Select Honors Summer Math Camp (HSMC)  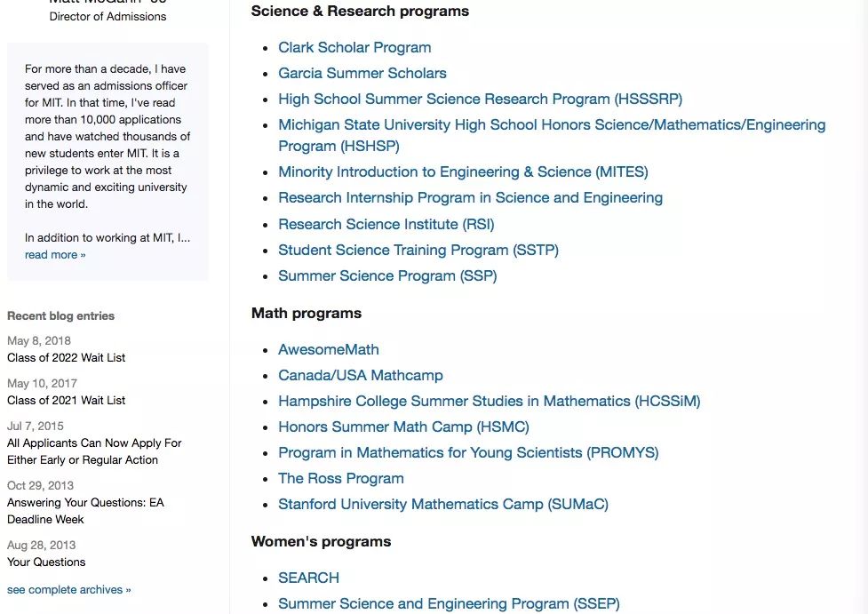click(x=403, y=427)
